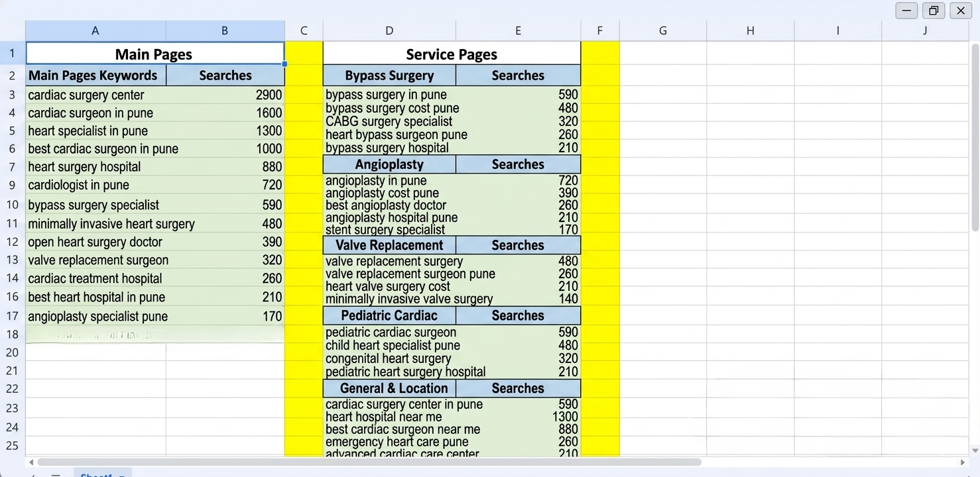Click the vertical scrollbar down arrow
Screen dimensions: 980x477
(x=975, y=450)
